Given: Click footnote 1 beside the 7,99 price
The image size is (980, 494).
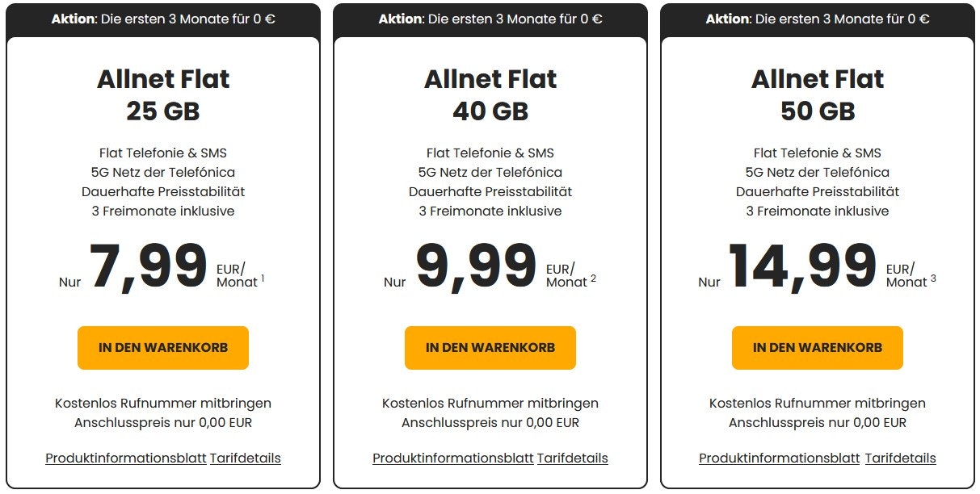Looking at the screenshot, I should tap(263, 278).
